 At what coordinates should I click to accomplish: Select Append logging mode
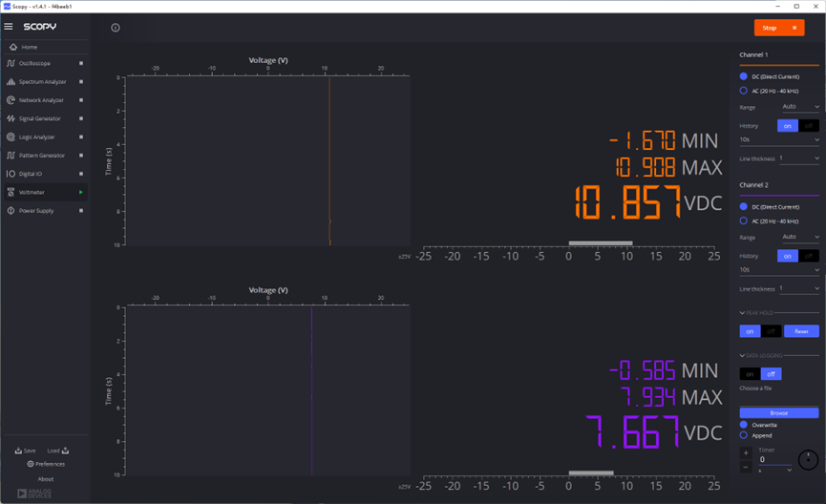coord(743,435)
